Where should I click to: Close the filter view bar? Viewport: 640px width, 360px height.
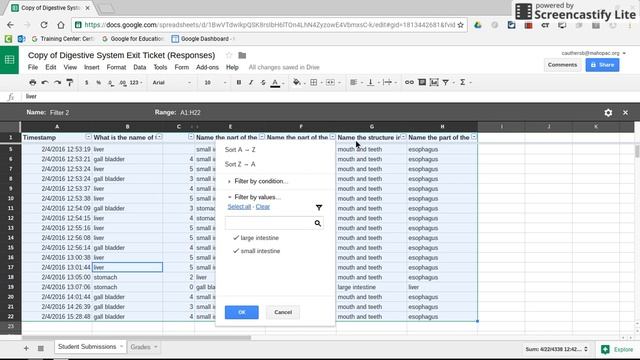click(x=625, y=112)
